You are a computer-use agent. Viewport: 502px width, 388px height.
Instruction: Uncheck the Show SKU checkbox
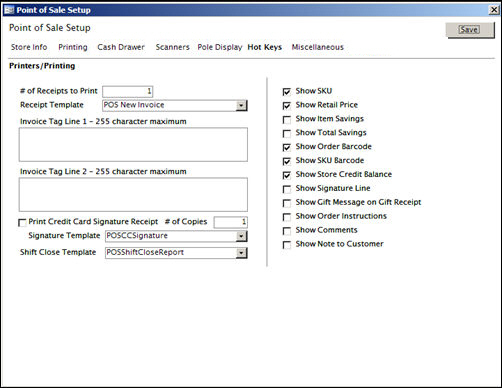[287, 92]
